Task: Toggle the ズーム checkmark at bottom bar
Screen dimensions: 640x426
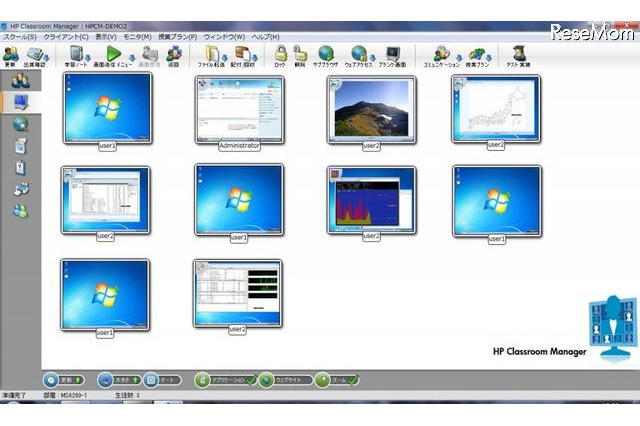Action: click(353, 380)
